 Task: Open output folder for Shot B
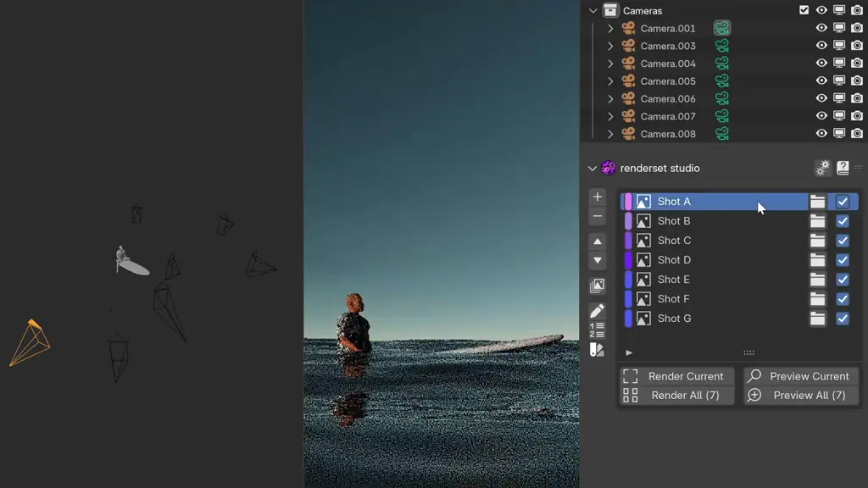(818, 221)
